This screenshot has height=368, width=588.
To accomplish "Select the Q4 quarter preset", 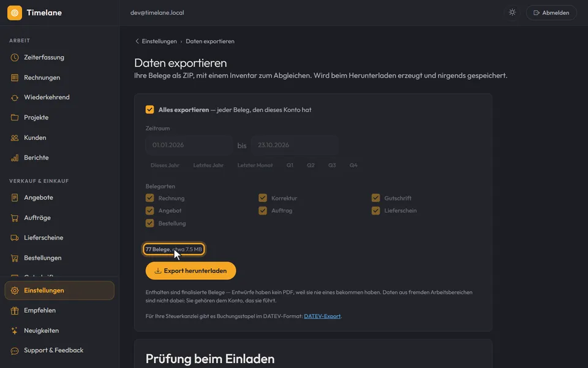I will click(353, 165).
